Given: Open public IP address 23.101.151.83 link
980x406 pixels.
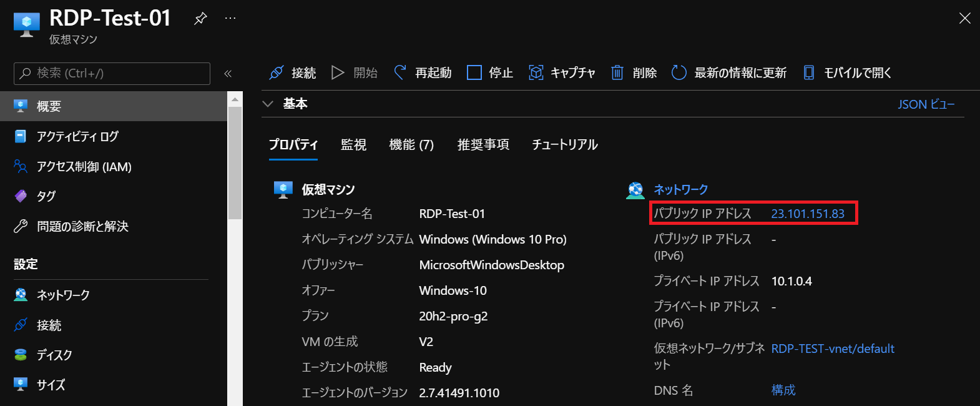Looking at the screenshot, I should click(x=808, y=214).
